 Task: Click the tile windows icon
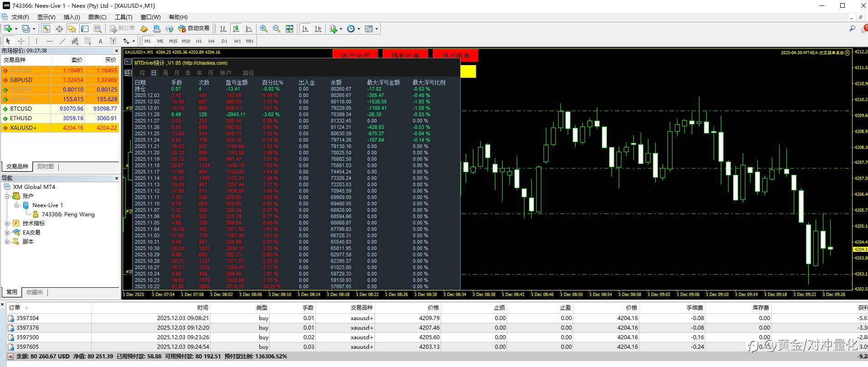[289, 29]
